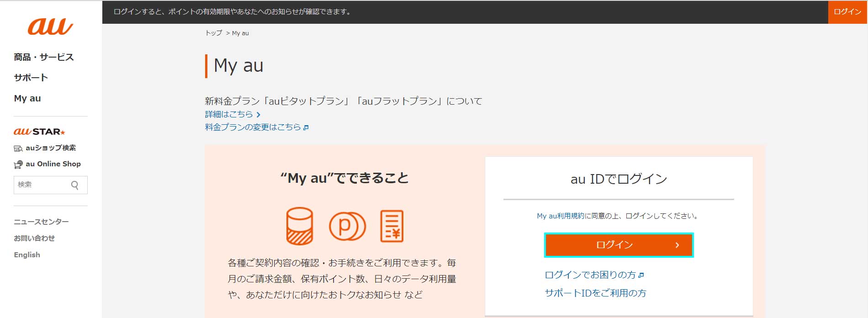
Task: Click the au STAR logo
Action: (39, 132)
